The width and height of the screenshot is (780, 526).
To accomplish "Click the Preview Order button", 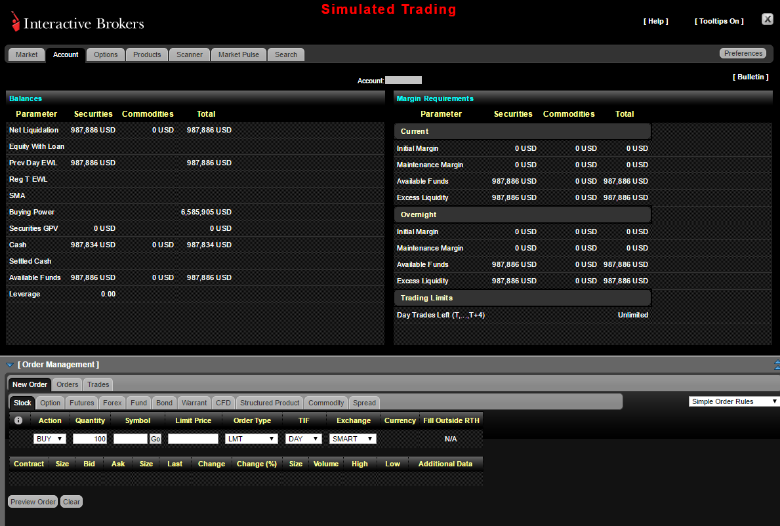I will coord(33,502).
